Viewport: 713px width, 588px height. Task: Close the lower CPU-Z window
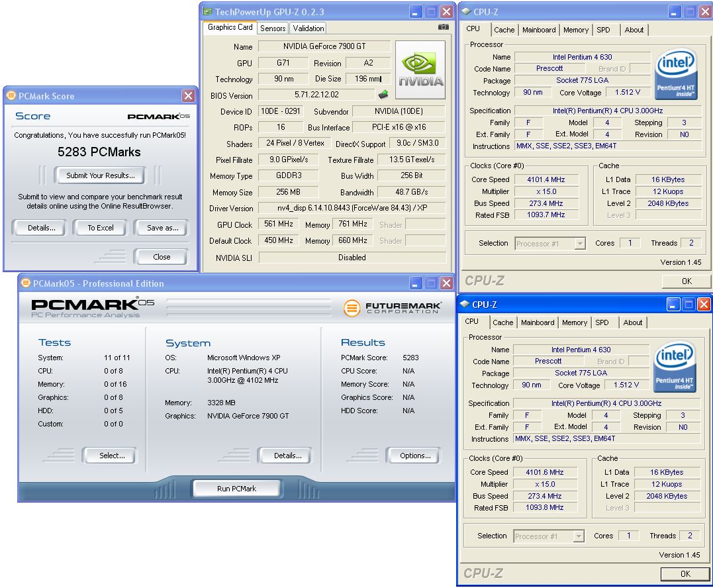point(704,304)
